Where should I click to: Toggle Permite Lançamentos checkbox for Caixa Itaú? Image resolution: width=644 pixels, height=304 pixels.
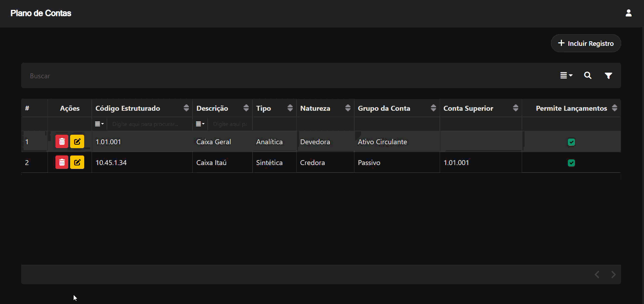(571, 163)
